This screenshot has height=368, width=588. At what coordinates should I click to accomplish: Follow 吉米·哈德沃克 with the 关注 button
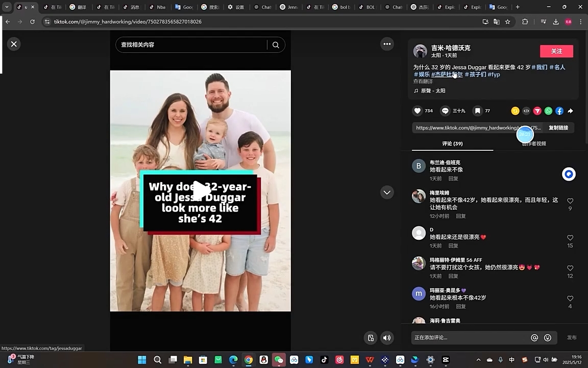[x=556, y=51]
